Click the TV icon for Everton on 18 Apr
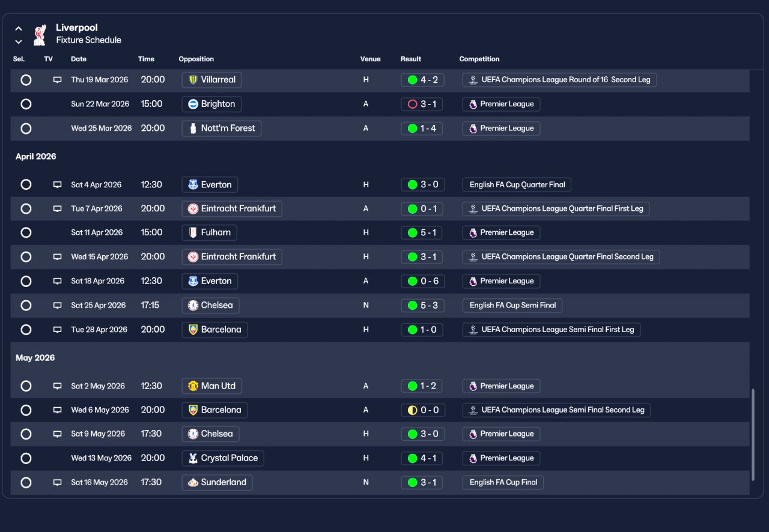The width and height of the screenshot is (769, 532). pyautogui.click(x=58, y=281)
